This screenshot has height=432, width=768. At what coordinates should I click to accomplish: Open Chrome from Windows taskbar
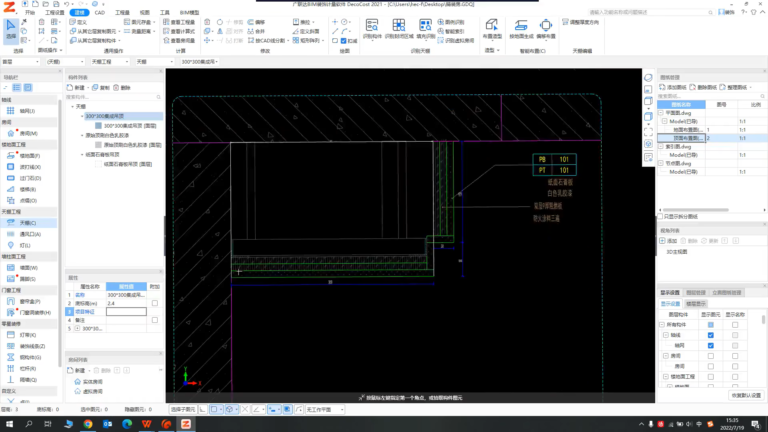coord(88,424)
